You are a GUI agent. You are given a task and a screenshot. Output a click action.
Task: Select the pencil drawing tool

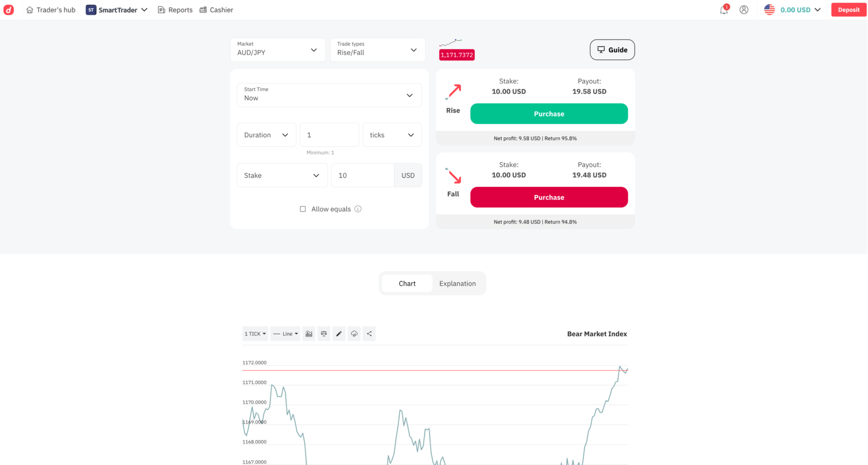339,334
